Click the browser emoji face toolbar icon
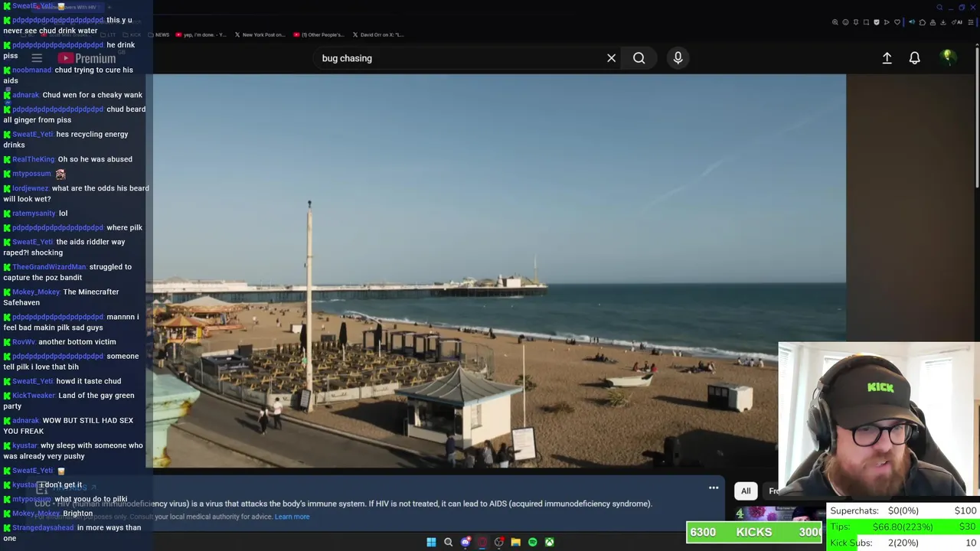980x551 pixels. [845, 22]
